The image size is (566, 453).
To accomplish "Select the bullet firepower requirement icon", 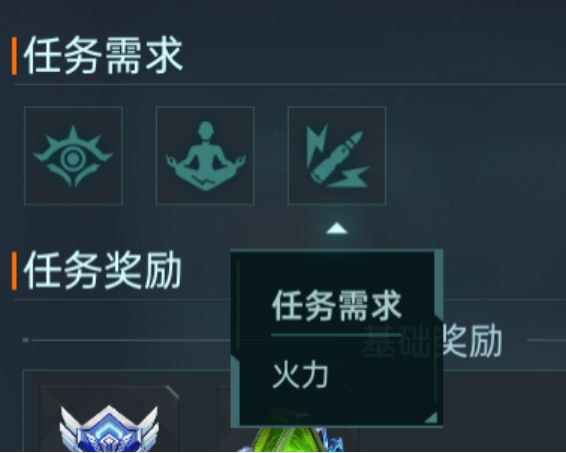I will [338, 156].
